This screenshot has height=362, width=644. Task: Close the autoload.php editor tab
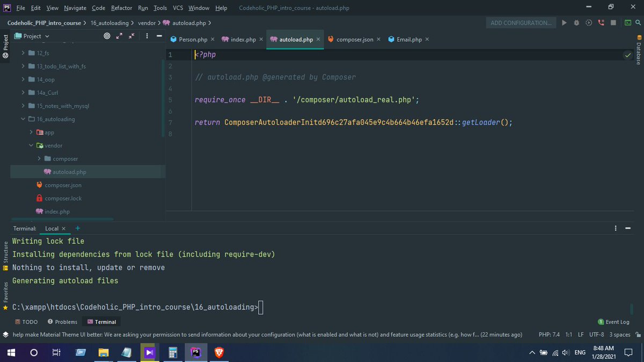(x=318, y=39)
